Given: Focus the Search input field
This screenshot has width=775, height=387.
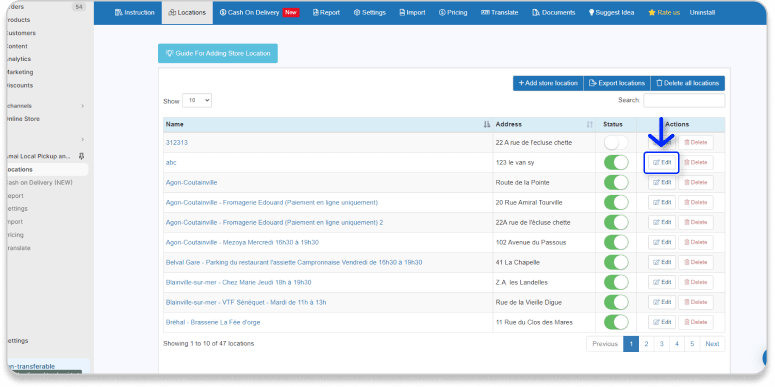Looking at the screenshot, I should 684,100.
